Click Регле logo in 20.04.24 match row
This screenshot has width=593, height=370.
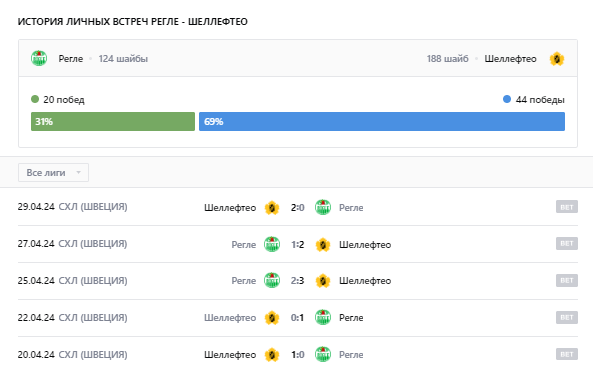323,354
